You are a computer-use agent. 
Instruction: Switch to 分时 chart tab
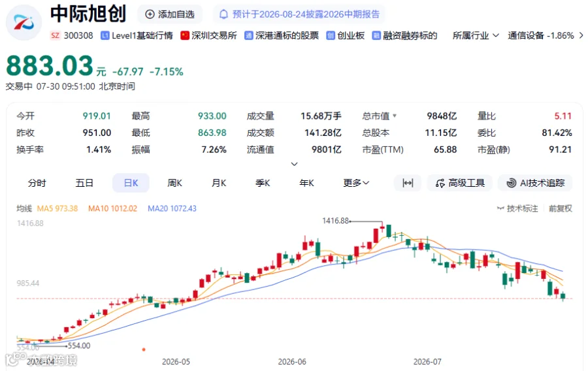[37, 183]
